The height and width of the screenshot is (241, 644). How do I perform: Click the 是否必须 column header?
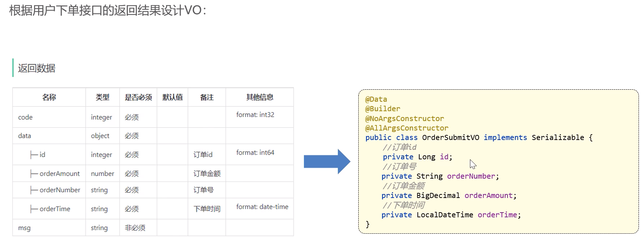(x=138, y=97)
